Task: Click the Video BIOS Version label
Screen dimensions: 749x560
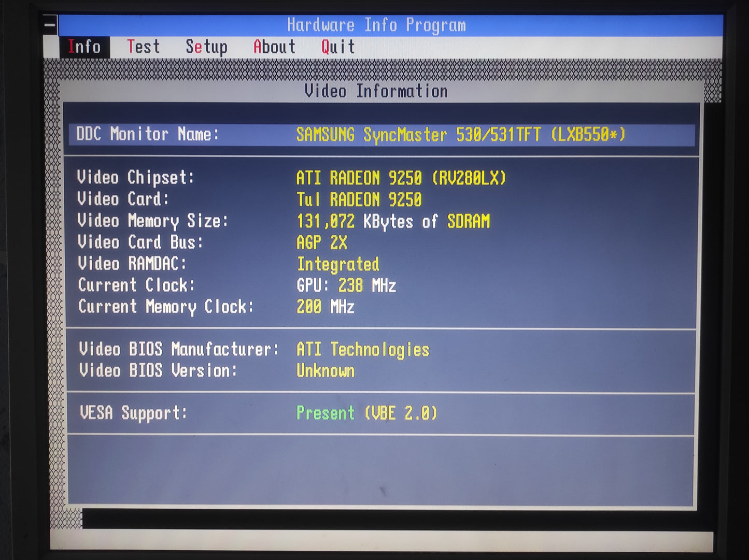Action: [158, 371]
